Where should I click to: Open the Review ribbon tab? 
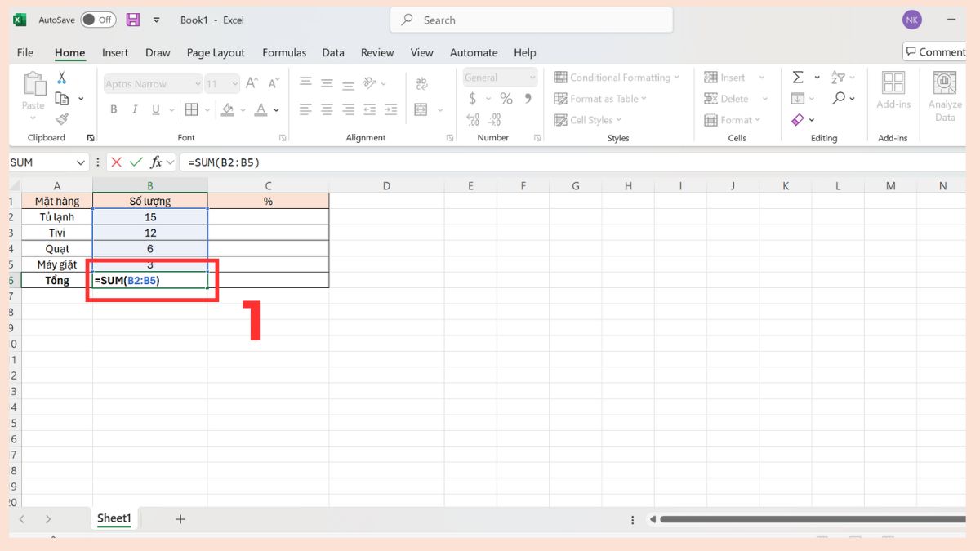[376, 52]
